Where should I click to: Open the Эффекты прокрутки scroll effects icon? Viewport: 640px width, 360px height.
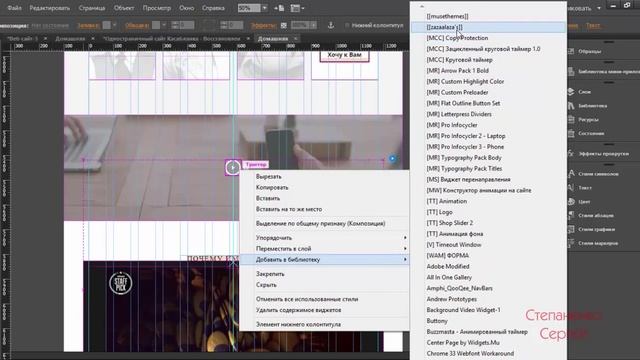(x=571, y=153)
